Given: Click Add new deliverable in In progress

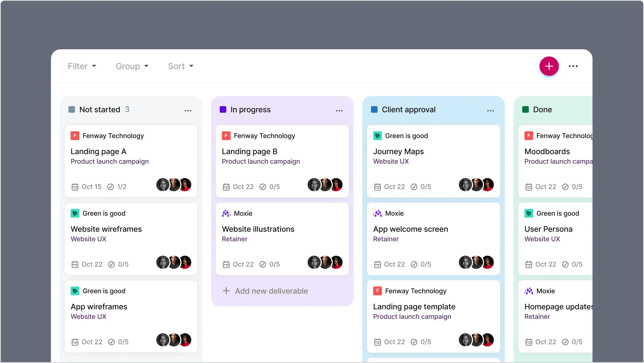Looking at the screenshot, I should [265, 291].
